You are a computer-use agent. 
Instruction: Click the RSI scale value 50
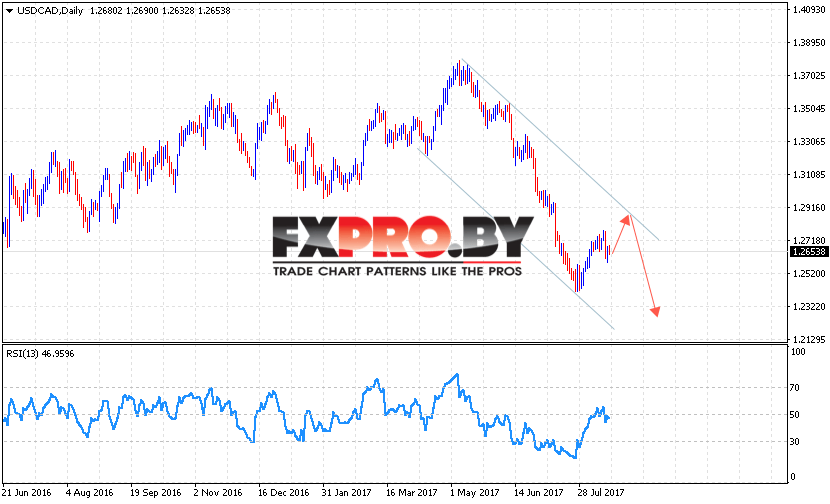795,415
